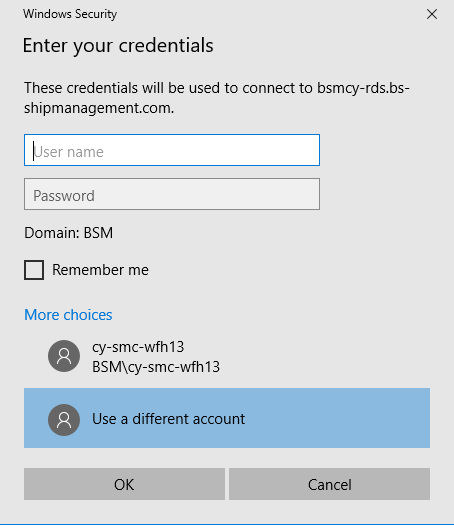Select the cy-smc-wfh13 account name
Image resolution: width=454 pixels, height=529 pixels.
pos(138,346)
